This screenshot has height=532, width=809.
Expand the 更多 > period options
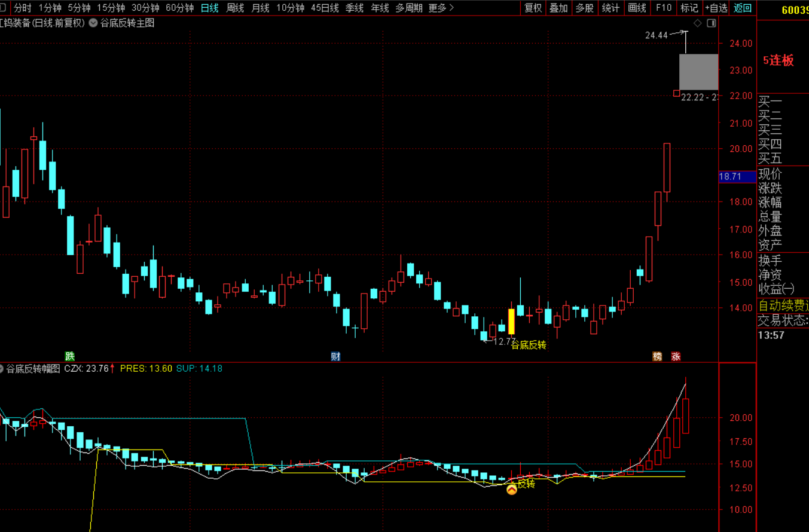pos(441,8)
